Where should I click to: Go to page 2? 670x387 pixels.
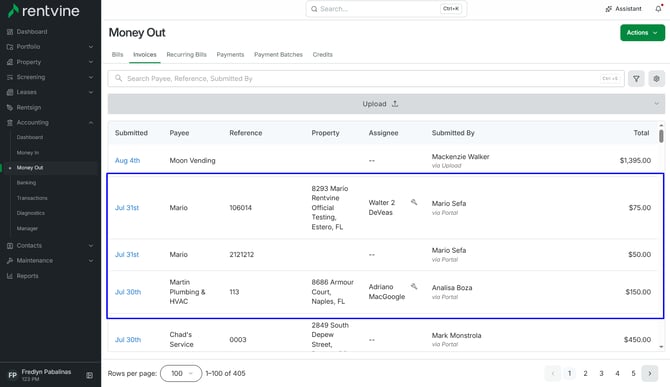585,373
